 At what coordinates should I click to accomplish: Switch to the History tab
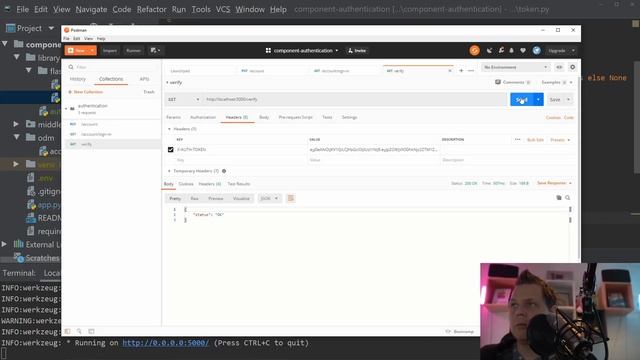click(78, 79)
